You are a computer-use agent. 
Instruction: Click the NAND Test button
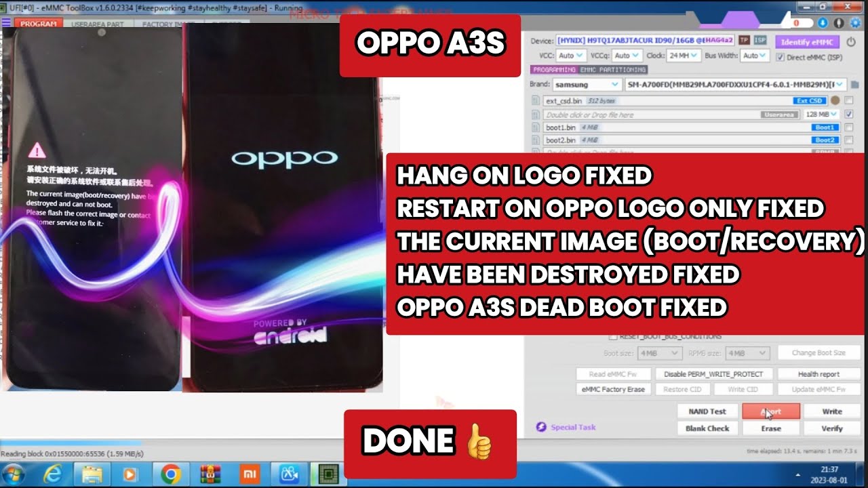[707, 411]
